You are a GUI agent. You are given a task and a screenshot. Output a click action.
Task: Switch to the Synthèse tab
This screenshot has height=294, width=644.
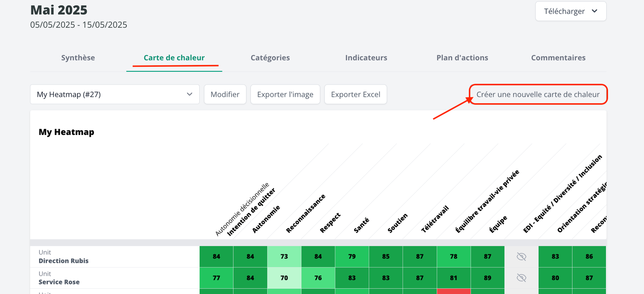(78, 57)
